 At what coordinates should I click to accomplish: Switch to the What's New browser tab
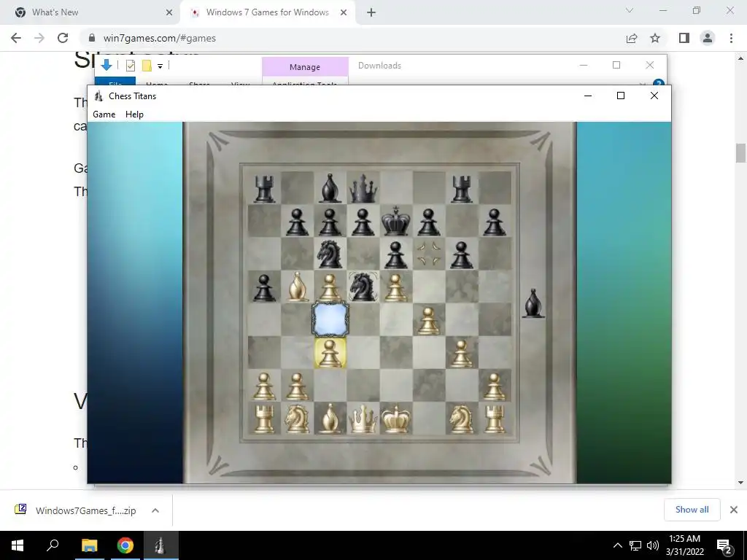90,12
